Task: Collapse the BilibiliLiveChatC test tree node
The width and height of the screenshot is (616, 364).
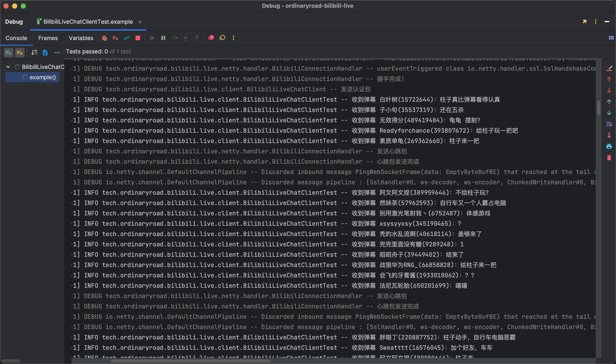Action: click(8, 67)
